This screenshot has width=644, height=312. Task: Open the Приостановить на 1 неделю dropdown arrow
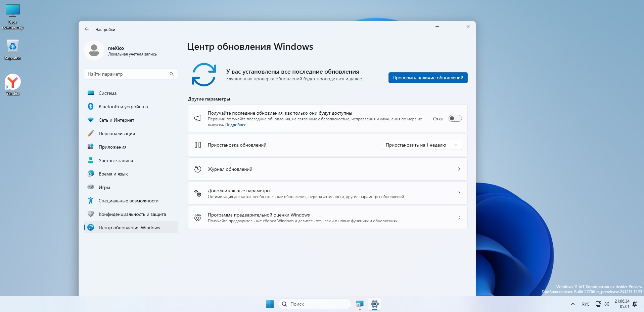pyautogui.click(x=456, y=145)
